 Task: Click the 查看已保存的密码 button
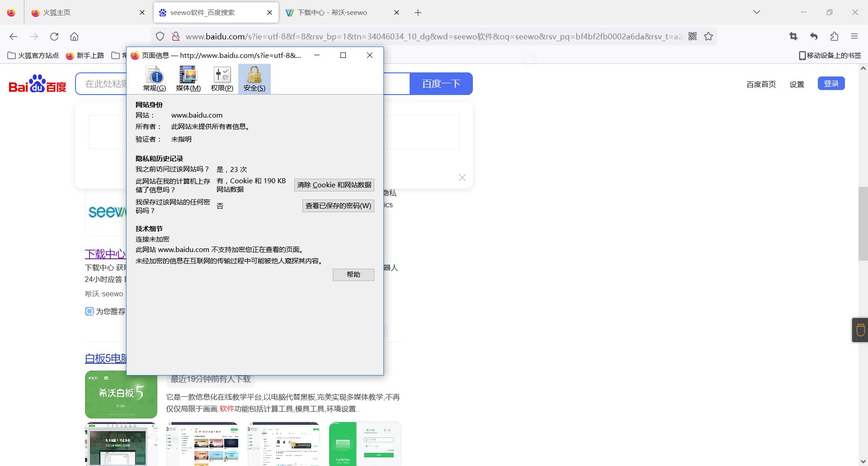tap(338, 206)
